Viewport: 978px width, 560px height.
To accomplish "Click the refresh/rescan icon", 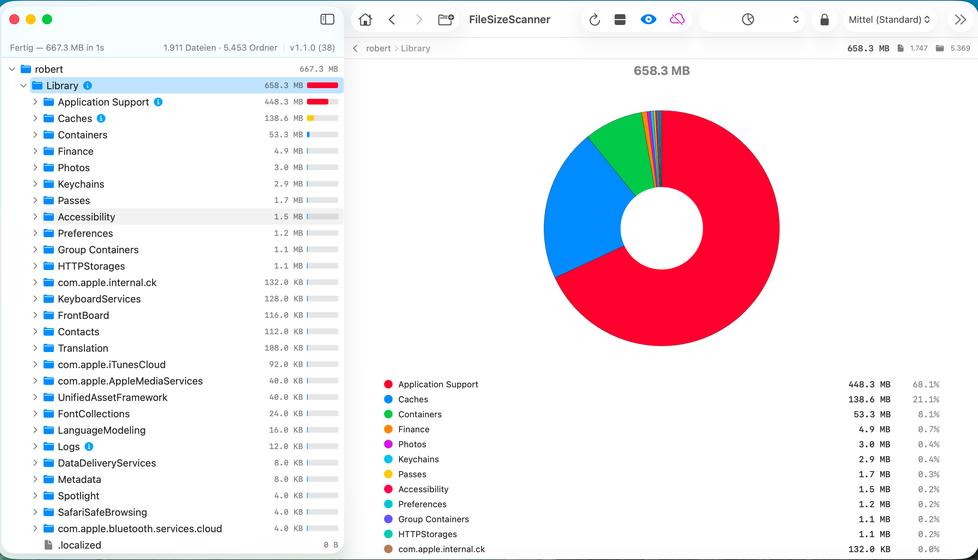I will pyautogui.click(x=595, y=19).
